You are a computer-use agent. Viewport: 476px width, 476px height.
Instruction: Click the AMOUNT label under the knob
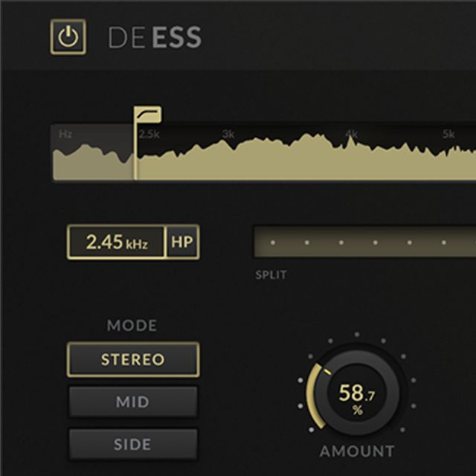point(357,451)
